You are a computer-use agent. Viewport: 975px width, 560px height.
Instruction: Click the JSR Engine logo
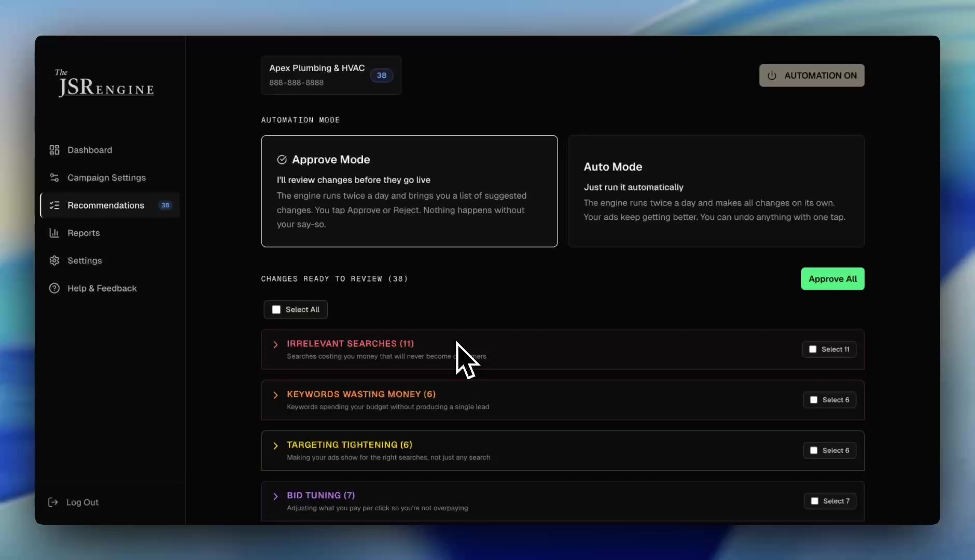click(x=105, y=83)
